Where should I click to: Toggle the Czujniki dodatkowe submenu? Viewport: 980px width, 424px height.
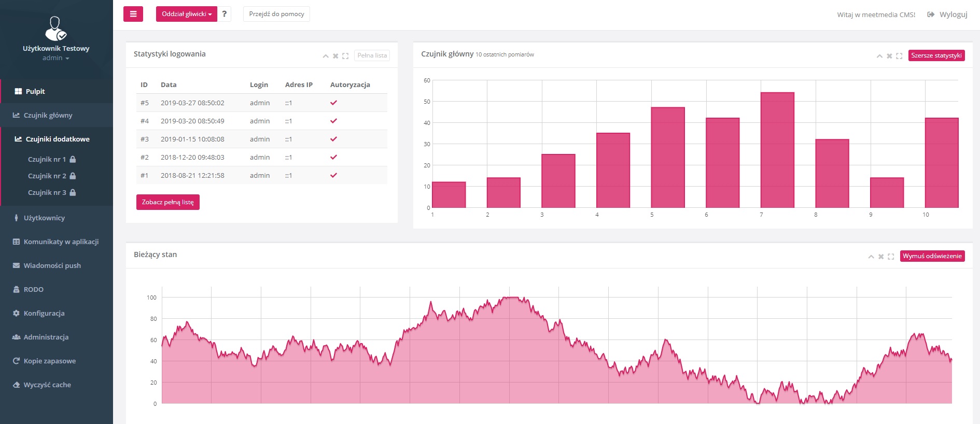(57, 139)
